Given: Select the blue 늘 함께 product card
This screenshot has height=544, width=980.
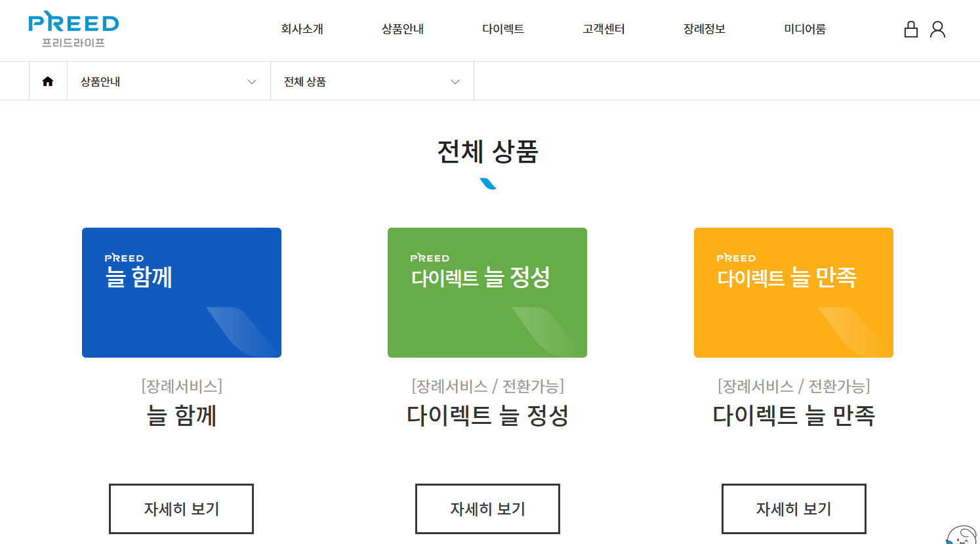Looking at the screenshot, I should 182,293.
